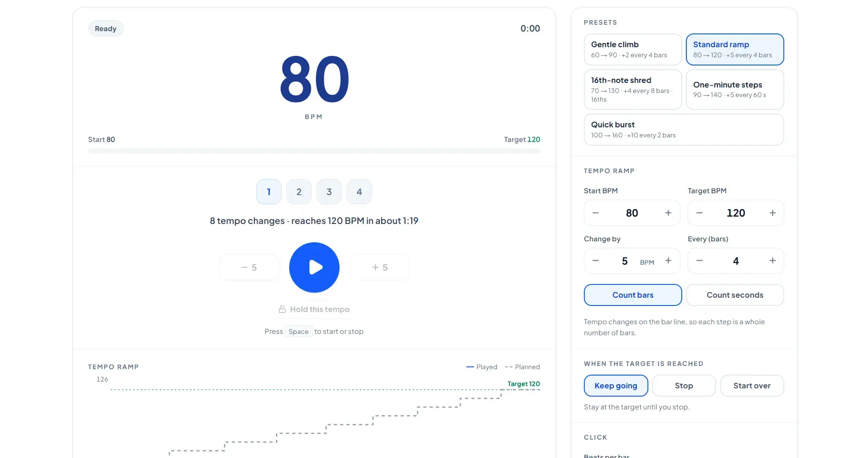The image size is (868, 458).
Task: Click beat indicator 2
Action: click(x=299, y=192)
